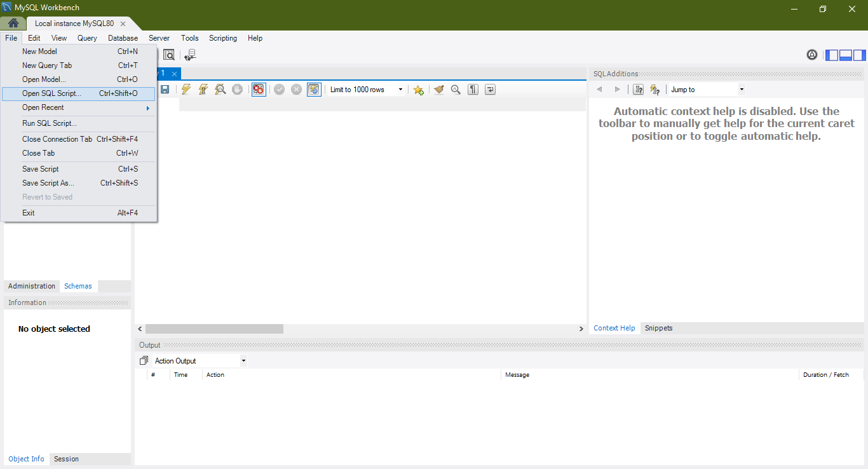
Task: Open the View menu
Action: pos(59,38)
